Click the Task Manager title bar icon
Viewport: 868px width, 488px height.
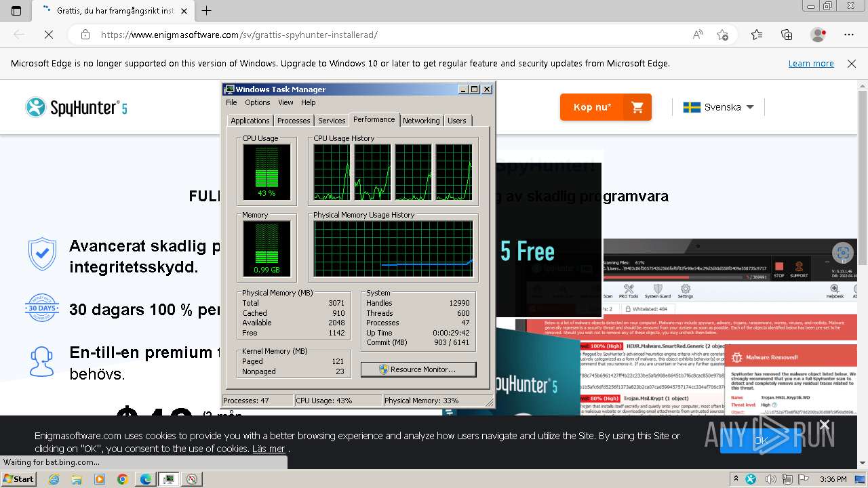[x=230, y=89]
